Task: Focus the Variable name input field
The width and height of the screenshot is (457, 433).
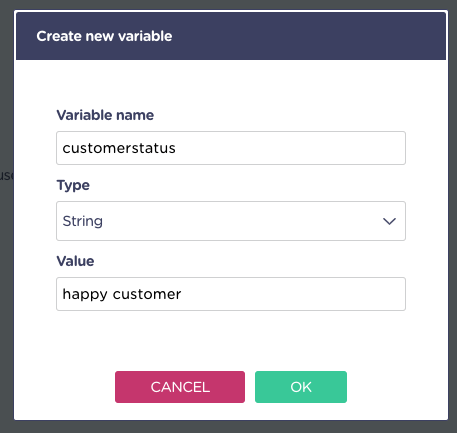Action: (x=231, y=148)
